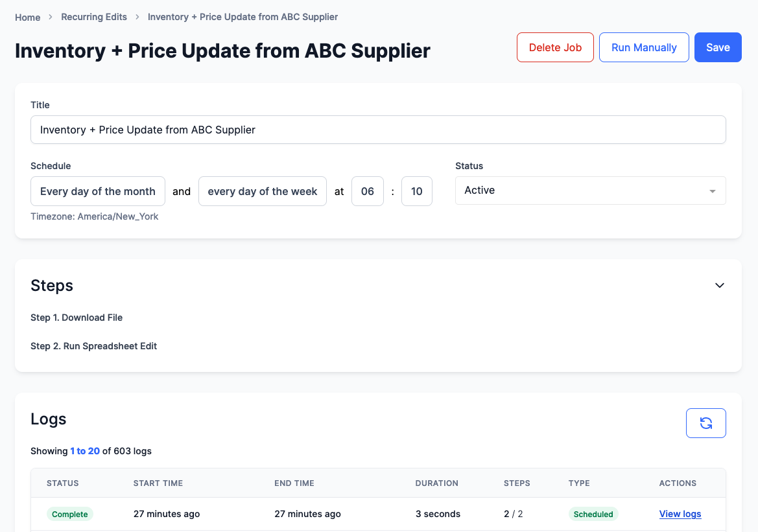The width and height of the screenshot is (758, 532).
Task: Open 'Every day of the month' schedule selector
Action: [98, 191]
